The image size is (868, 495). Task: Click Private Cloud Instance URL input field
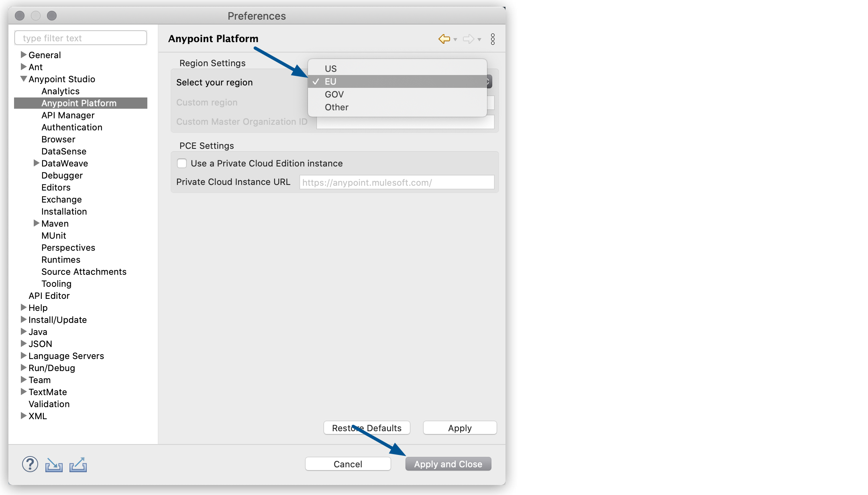pyautogui.click(x=396, y=182)
